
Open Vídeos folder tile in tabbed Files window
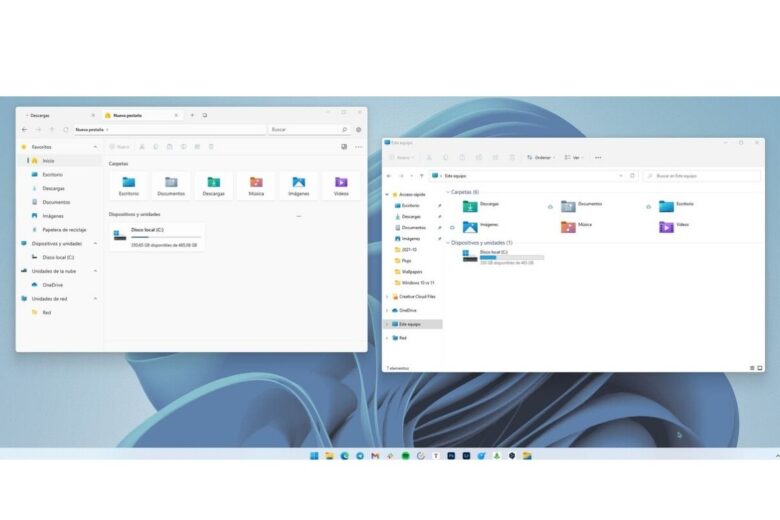point(341,186)
